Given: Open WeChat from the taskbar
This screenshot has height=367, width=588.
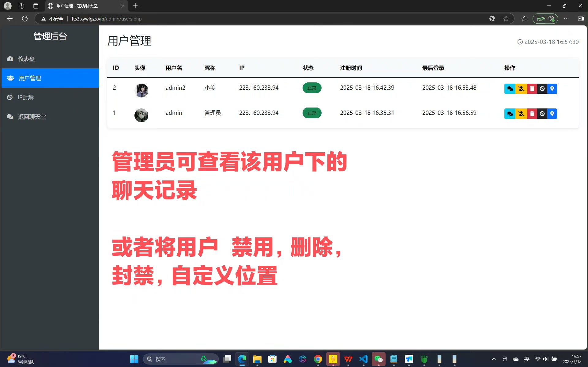Looking at the screenshot, I should click(379, 359).
